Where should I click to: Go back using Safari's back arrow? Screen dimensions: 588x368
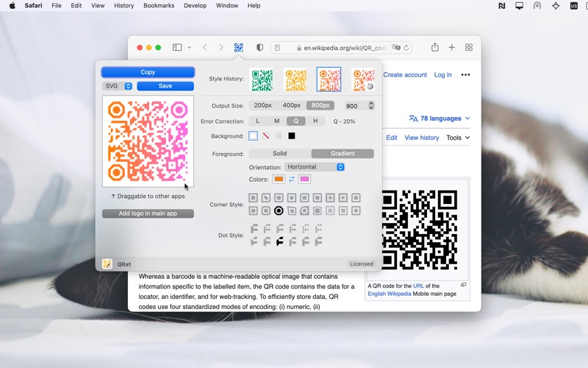click(x=205, y=47)
